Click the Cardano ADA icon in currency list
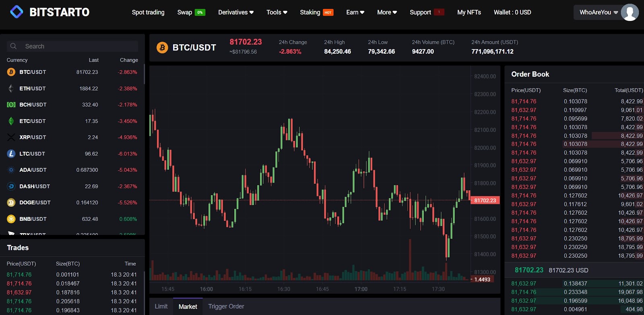Viewport: 644px width, 315px height. point(11,170)
